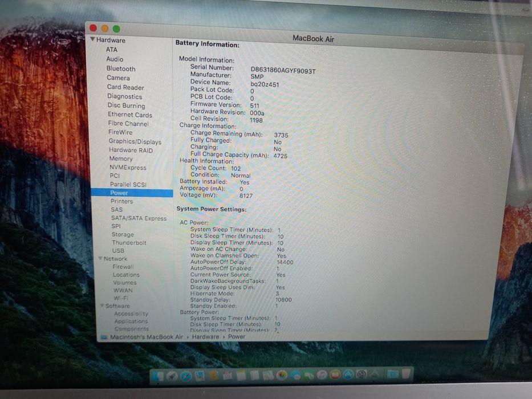
Task: Select Graphics/Displays in the sidebar
Action: pyautogui.click(x=135, y=141)
